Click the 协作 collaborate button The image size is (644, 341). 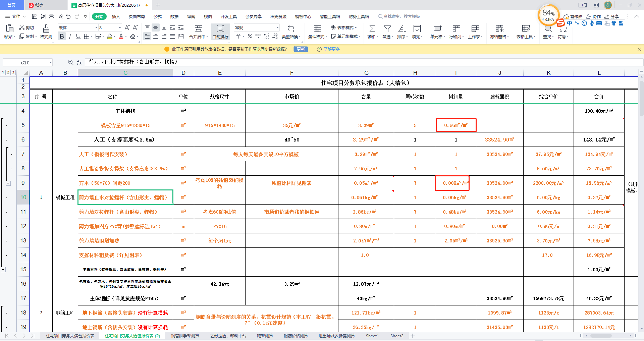[593, 16]
